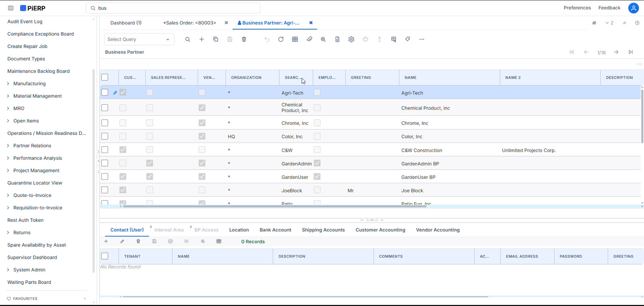Copy the current record

point(216,39)
